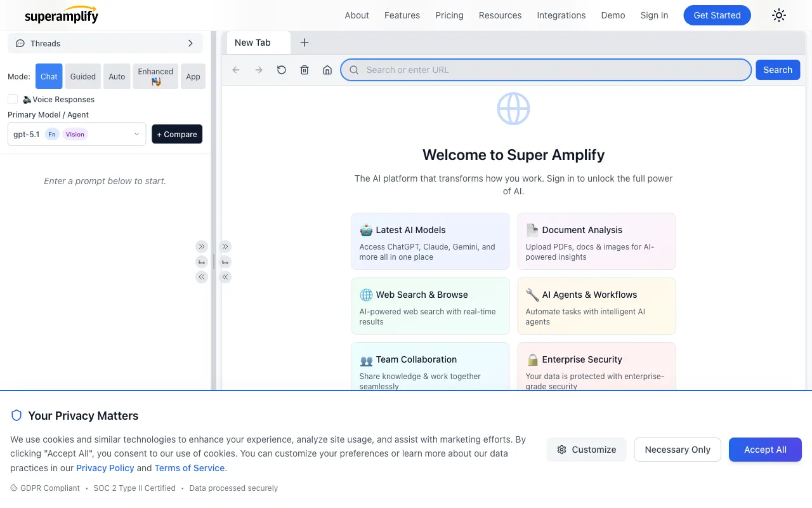Accept All cookies
The image size is (812, 508).
(765, 450)
